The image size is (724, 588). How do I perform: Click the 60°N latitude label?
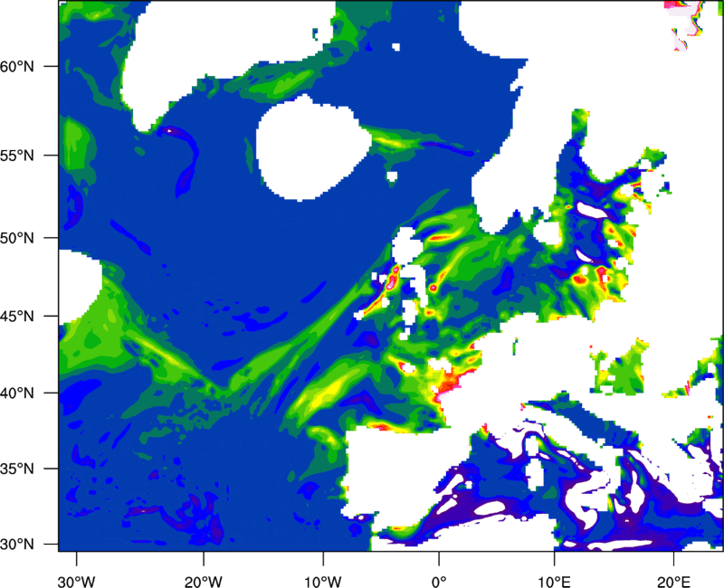pos(17,66)
